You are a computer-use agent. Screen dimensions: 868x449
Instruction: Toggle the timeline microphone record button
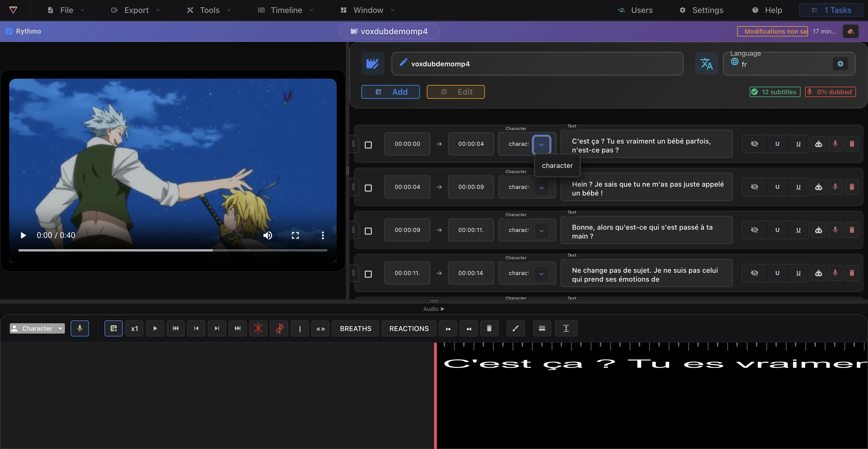[80, 328]
